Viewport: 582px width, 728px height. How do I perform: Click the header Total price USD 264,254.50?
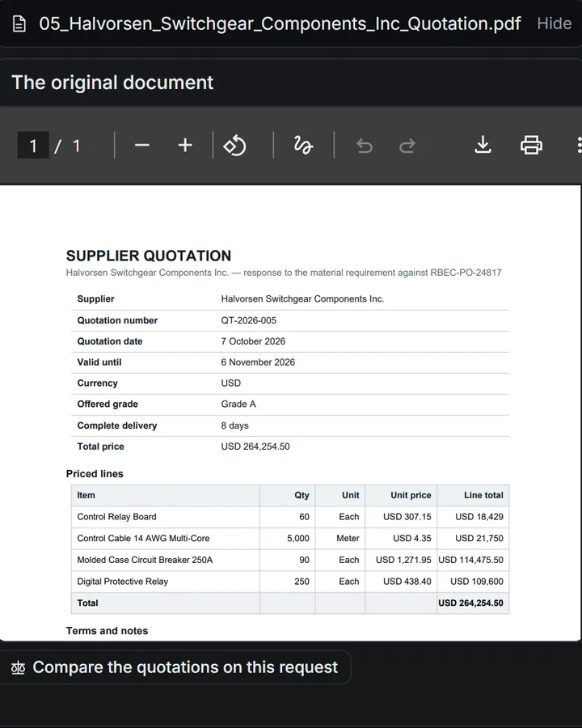(x=255, y=447)
